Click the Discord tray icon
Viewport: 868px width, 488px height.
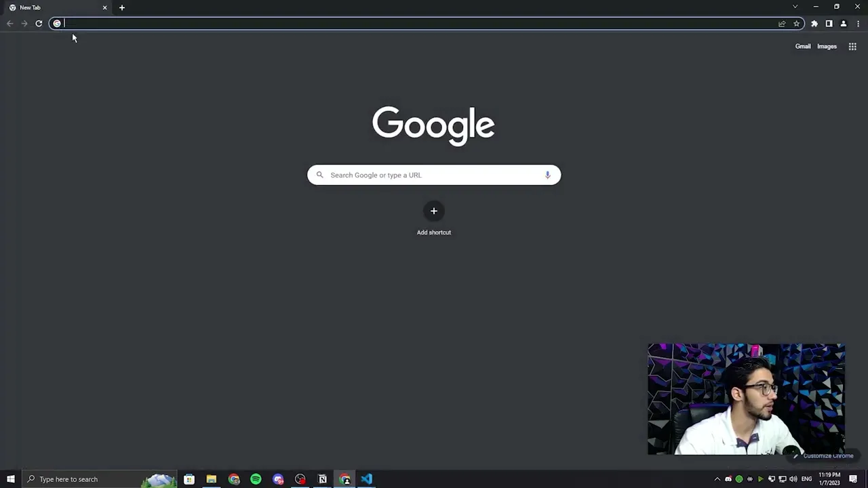click(728, 479)
